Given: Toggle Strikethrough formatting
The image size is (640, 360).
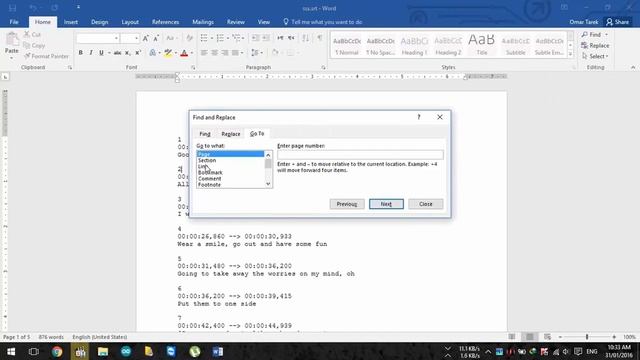Looking at the screenshot, I should [x=118, y=53].
